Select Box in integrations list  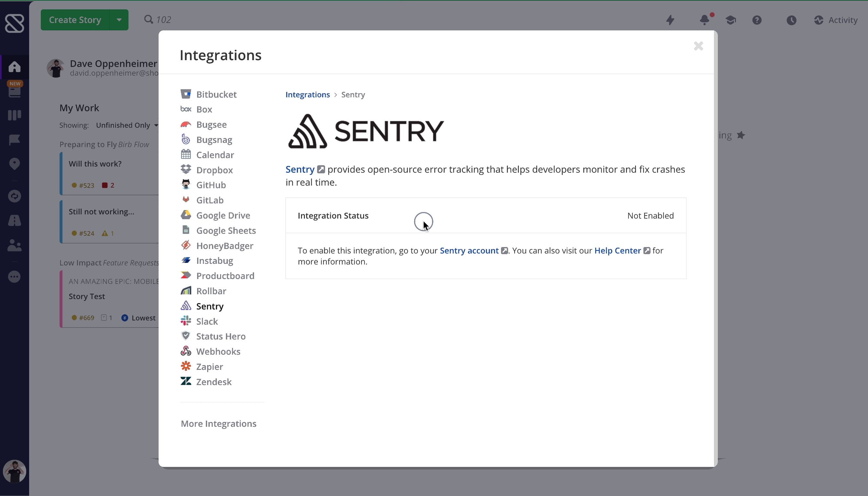click(196, 109)
